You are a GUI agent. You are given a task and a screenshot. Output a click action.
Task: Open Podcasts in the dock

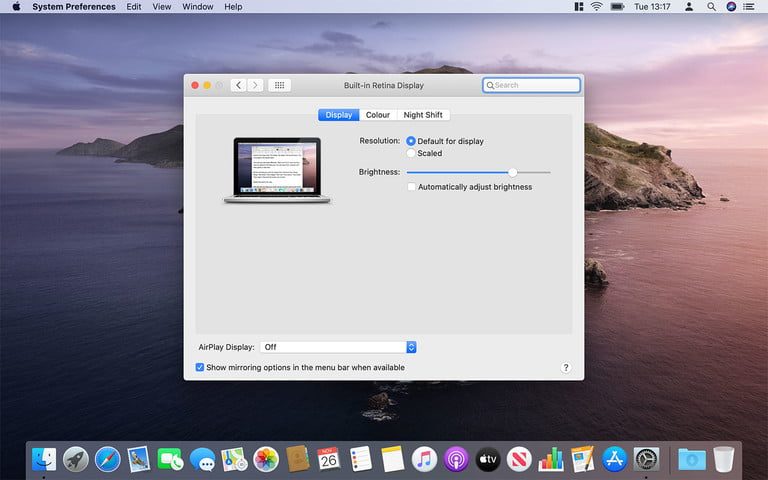tap(456, 459)
